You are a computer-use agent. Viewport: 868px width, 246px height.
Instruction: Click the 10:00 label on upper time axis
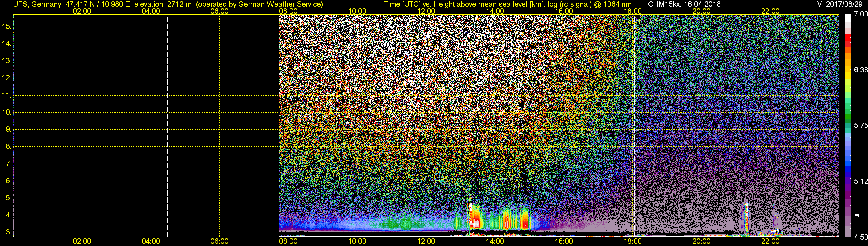tap(357, 11)
